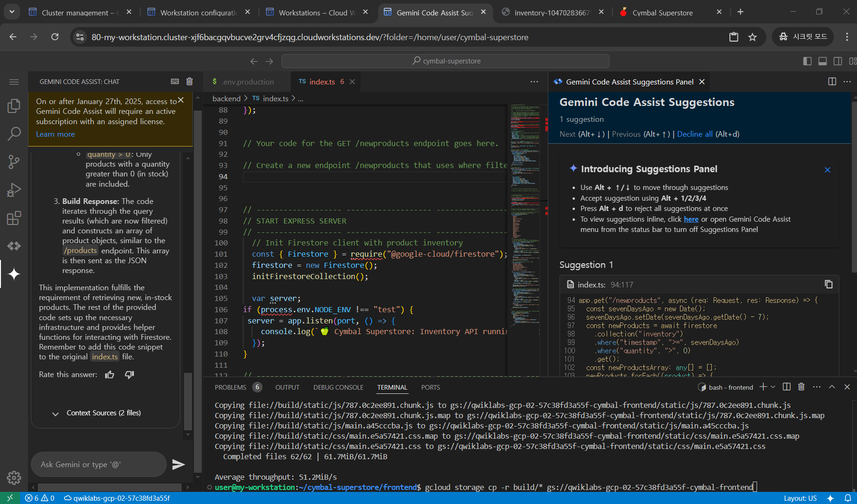Click the 'here' inline suggestions link

pyautogui.click(x=691, y=219)
